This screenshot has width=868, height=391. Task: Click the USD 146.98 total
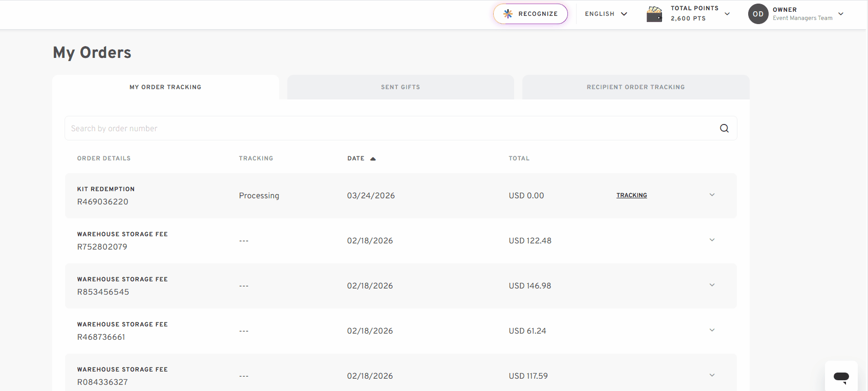530,286
